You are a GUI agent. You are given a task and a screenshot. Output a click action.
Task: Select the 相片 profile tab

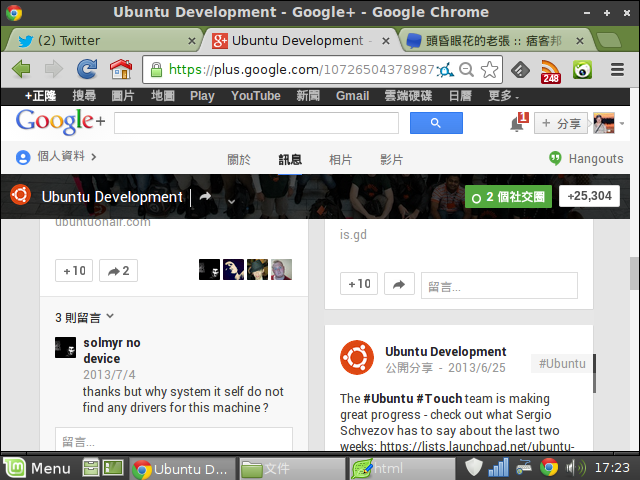pos(340,159)
